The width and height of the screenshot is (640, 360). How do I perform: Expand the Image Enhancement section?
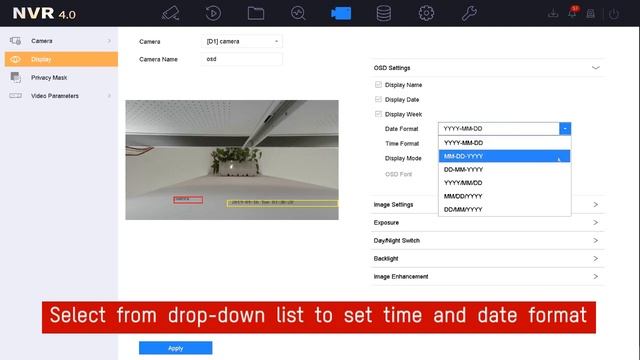(x=596, y=276)
